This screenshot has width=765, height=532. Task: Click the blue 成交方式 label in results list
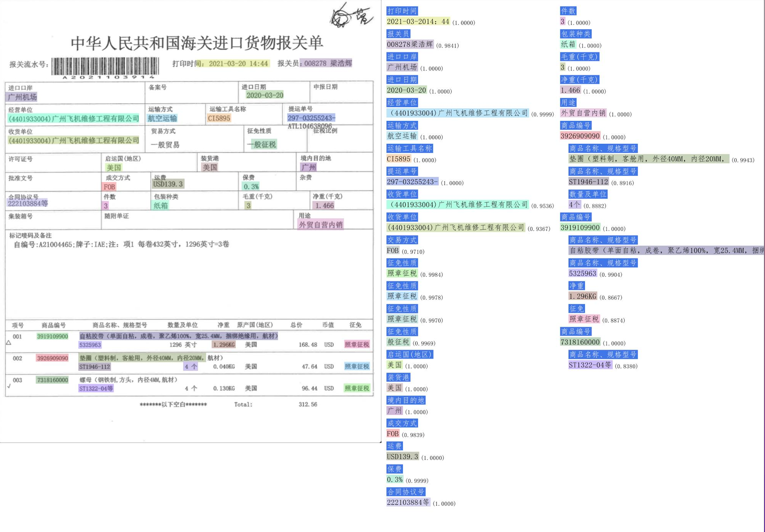point(402,423)
